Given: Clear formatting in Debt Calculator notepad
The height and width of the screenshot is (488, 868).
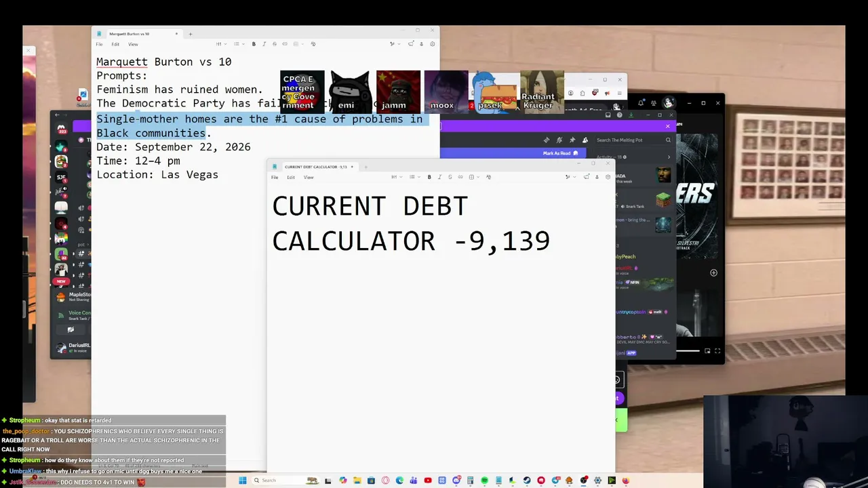Looking at the screenshot, I should [489, 177].
